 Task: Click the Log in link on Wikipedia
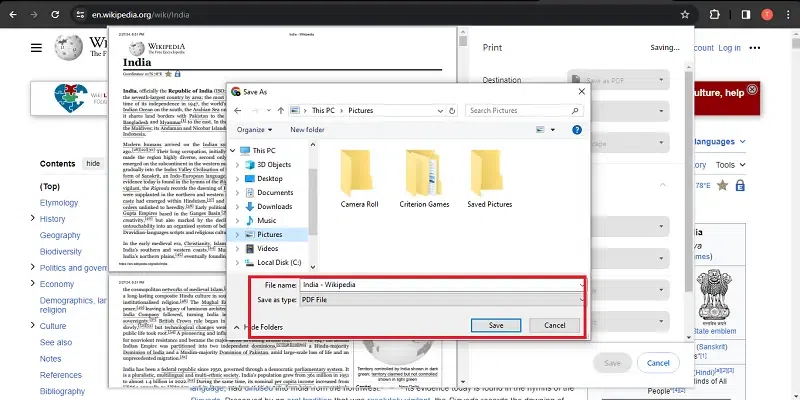pyautogui.click(x=729, y=48)
